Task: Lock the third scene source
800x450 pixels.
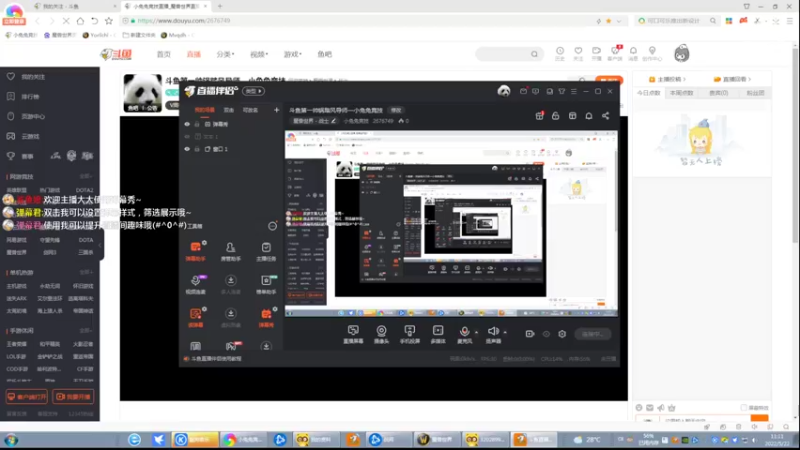Action: (x=197, y=149)
